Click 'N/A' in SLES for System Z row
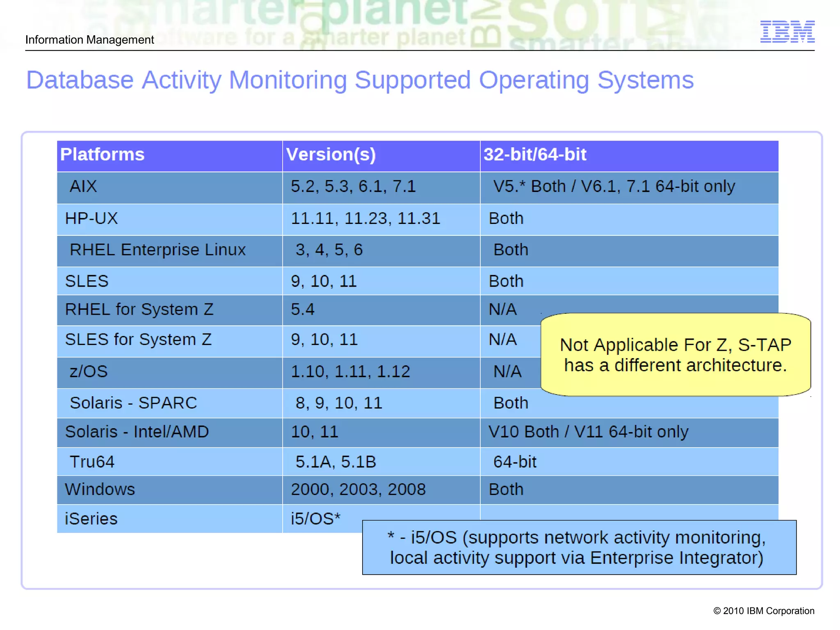Image resolution: width=840 pixels, height=630 pixels. pyautogui.click(x=502, y=340)
